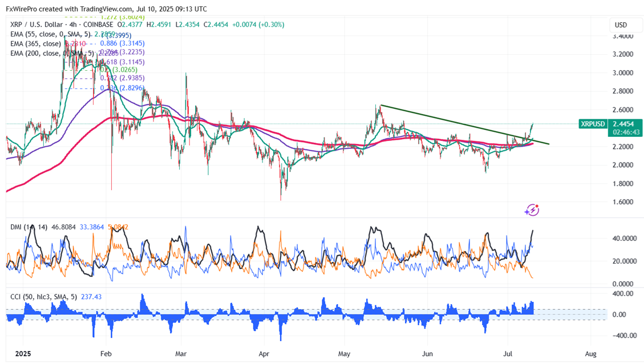The height and width of the screenshot is (364, 644).
Task: Click the Jul label on time axis
Action: tap(508, 354)
